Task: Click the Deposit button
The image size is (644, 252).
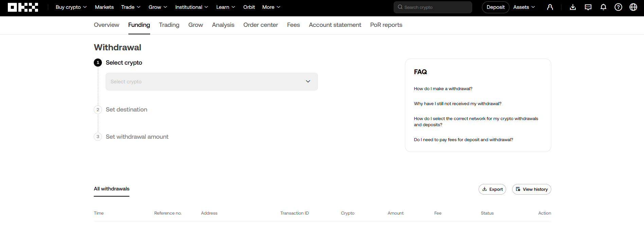Action: pyautogui.click(x=496, y=7)
